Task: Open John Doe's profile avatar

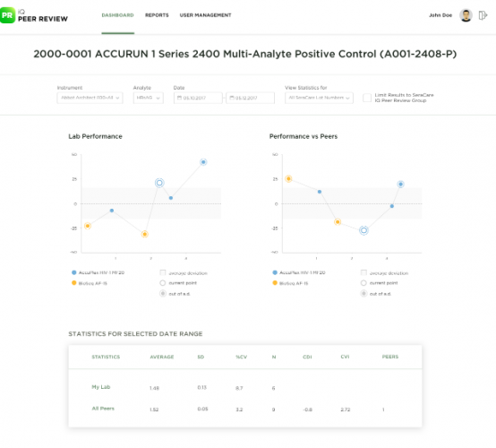Action: (466, 15)
